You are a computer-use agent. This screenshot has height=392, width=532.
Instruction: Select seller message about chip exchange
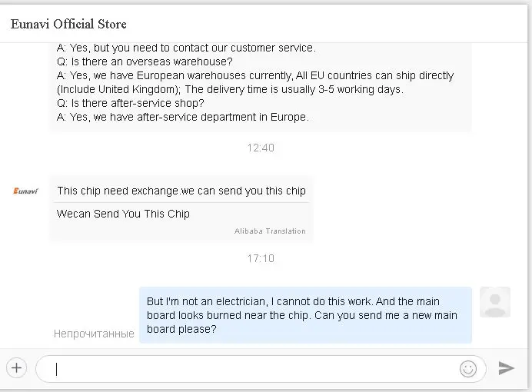181,191
